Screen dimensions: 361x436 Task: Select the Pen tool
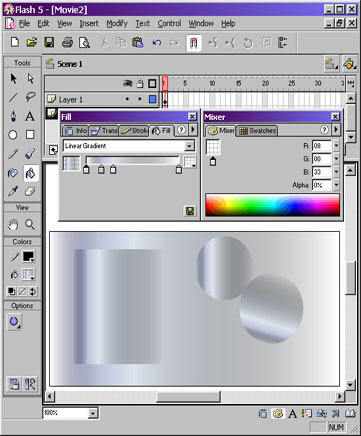(x=13, y=116)
